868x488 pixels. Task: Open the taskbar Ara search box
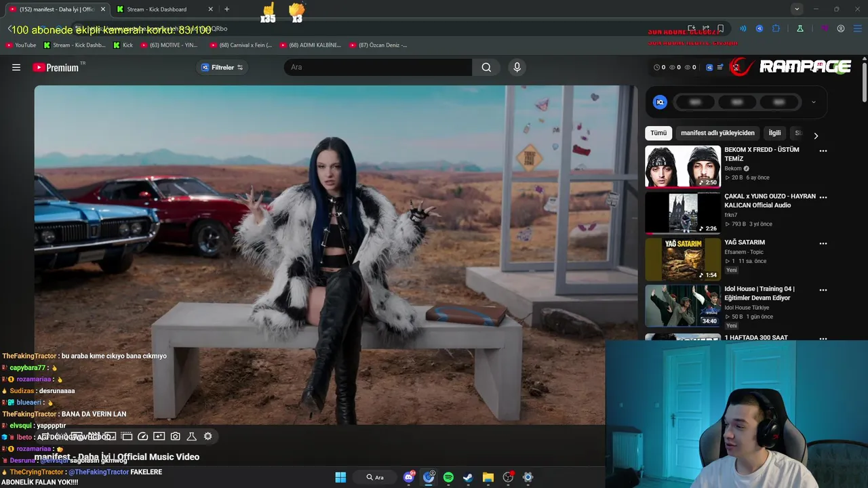(x=375, y=477)
